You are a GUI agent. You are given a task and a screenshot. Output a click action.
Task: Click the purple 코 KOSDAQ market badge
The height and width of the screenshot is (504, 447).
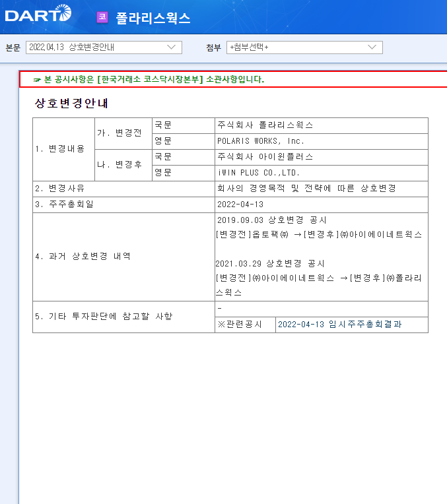(102, 17)
